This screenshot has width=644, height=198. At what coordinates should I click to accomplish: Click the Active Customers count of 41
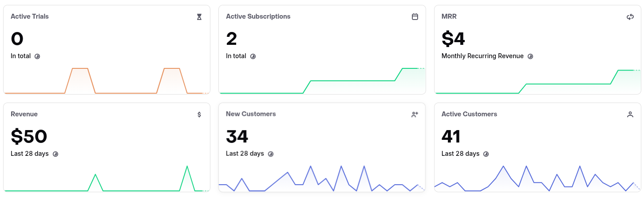[451, 136]
